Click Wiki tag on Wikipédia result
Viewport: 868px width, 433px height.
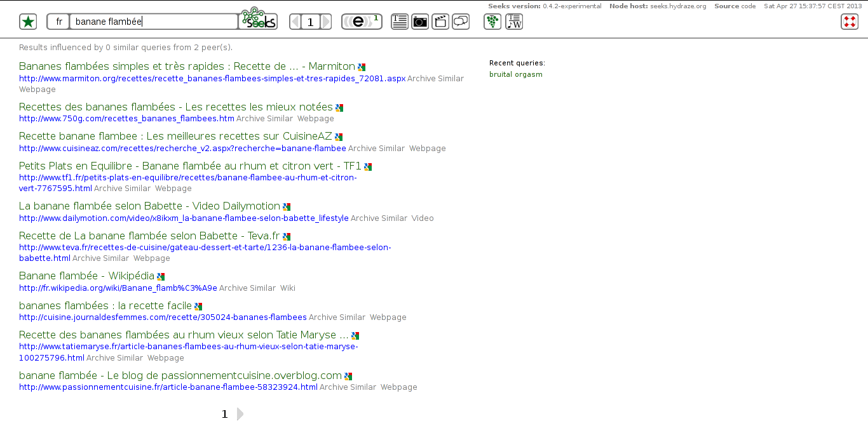pyautogui.click(x=288, y=288)
